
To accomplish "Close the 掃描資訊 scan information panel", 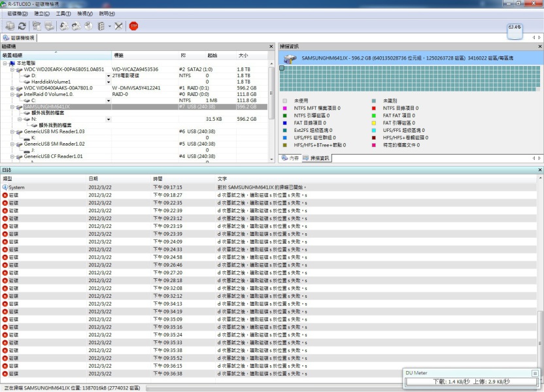I will click(x=540, y=46).
